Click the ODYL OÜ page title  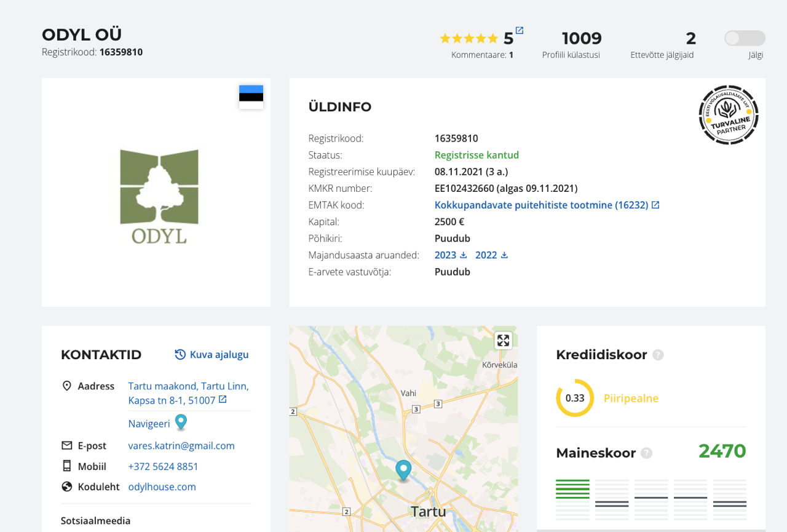point(82,34)
